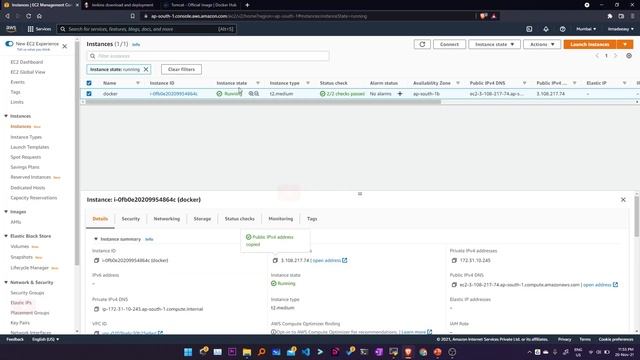Remove the Instance state running filter

[146, 69]
